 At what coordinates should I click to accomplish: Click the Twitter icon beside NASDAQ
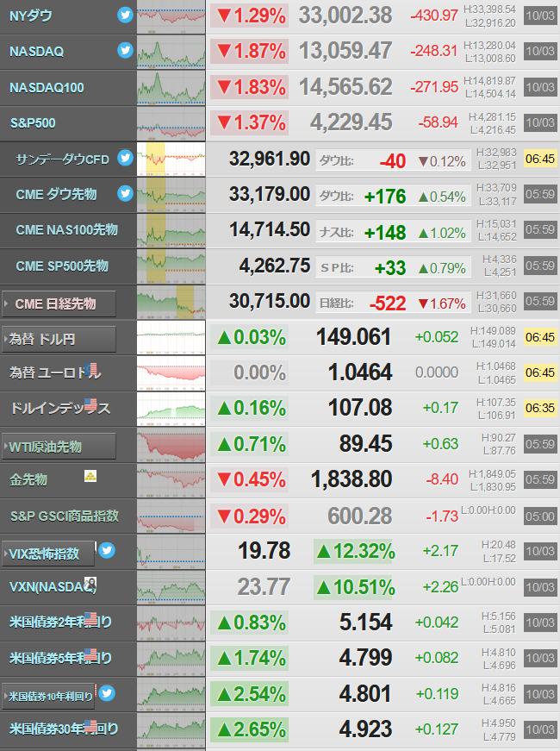click(126, 50)
